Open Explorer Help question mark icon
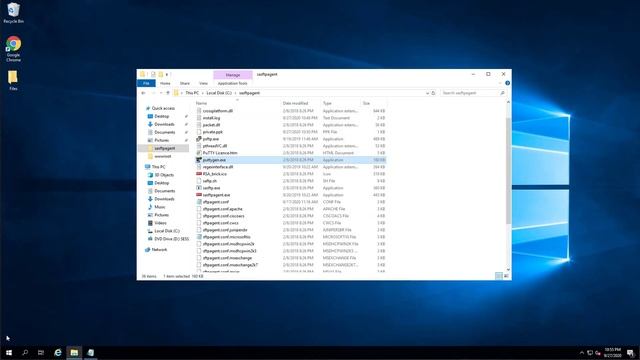This screenshot has height=360, width=640. coord(507,83)
